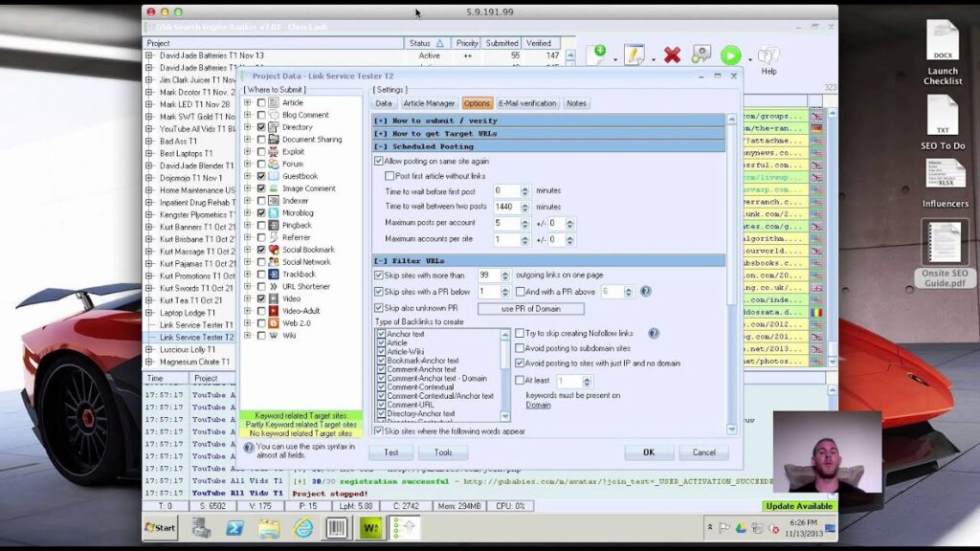Click the help icon beside Nofollow links option
The width and height of the screenshot is (980, 551).
(x=653, y=334)
